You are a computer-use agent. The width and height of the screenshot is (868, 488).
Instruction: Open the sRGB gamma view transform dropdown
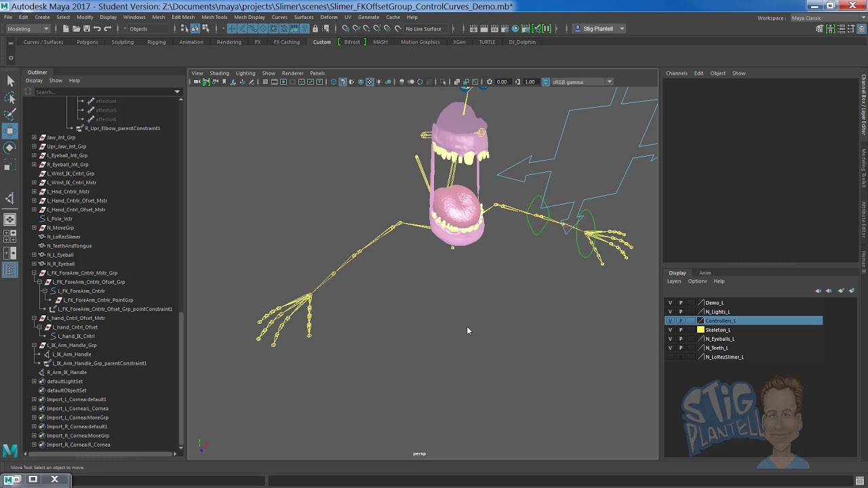pyautogui.click(x=582, y=82)
